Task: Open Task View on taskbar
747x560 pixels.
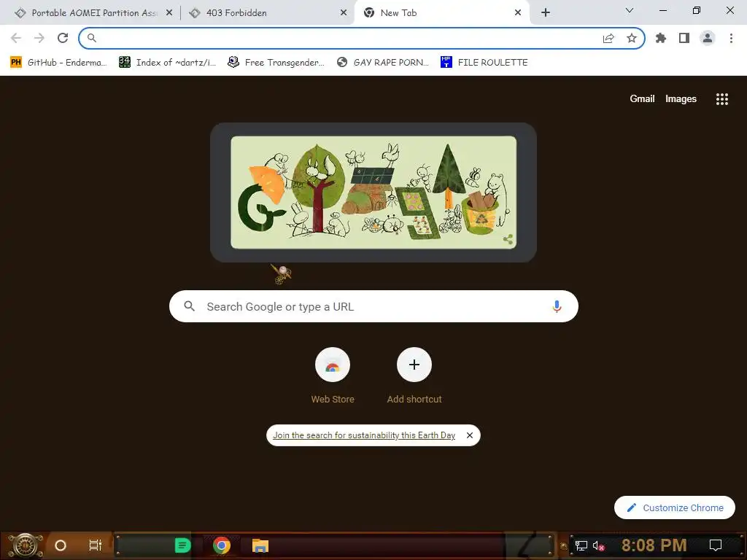Action: coord(96,545)
